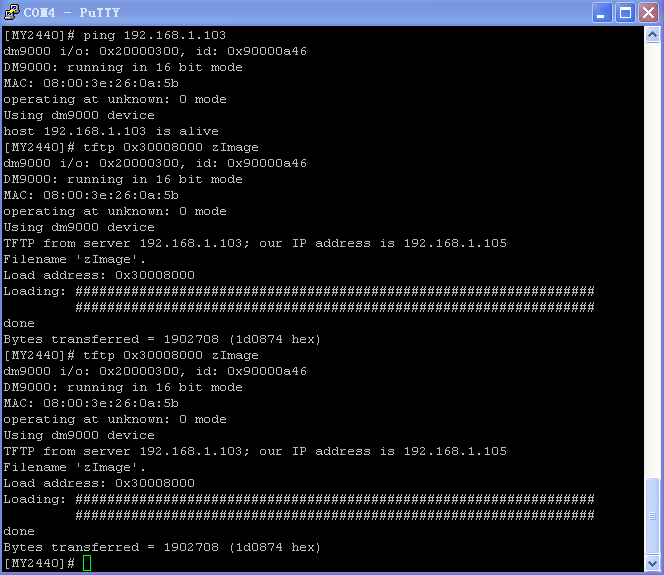Image resolution: width=664 pixels, height=575 pixels.
Task: Click the second 'Filename 'zImage'.' line
Action: pyautogui.click(x=75, y=467)
